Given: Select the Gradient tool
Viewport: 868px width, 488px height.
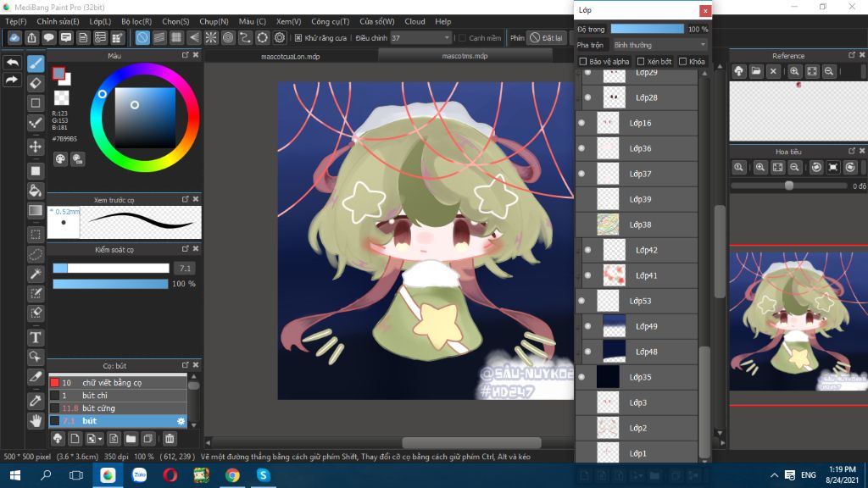Looking at the screenshot, I should click(36, 210).
